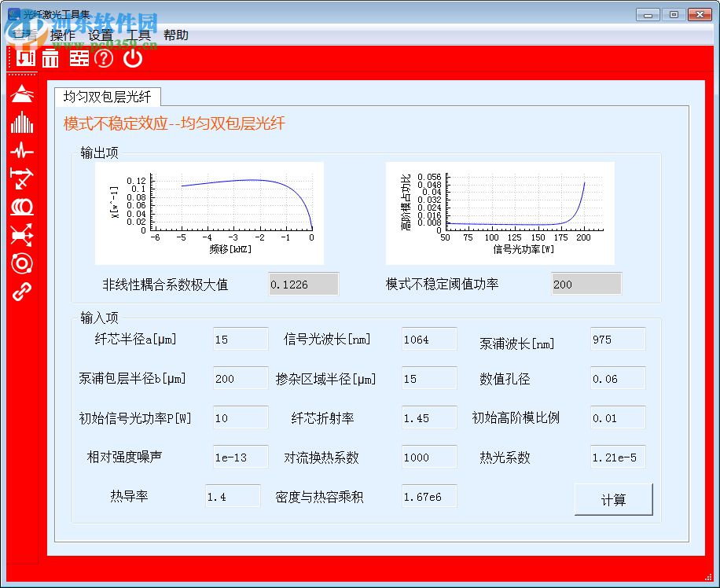The width and height of the screenshot is (720, 588).
Task: Open the help question-mark icon
Action: tap(103, 58)
